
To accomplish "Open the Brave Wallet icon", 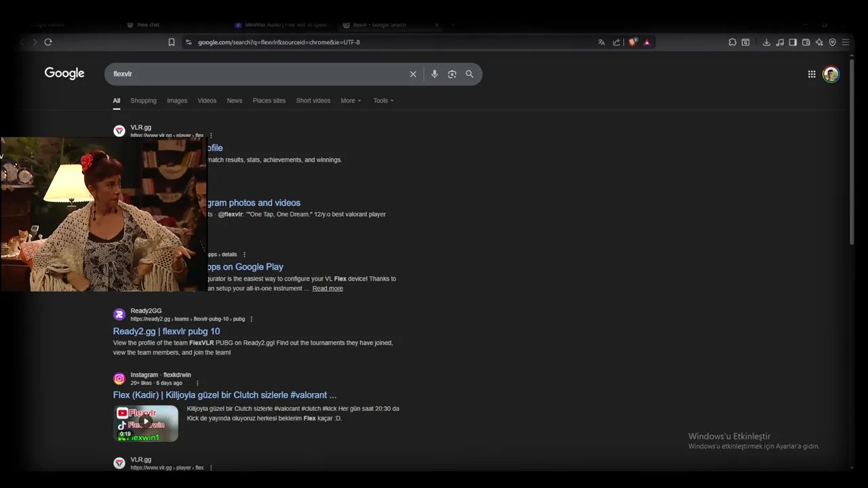I will pyautogui.click(x=806, y=42).
